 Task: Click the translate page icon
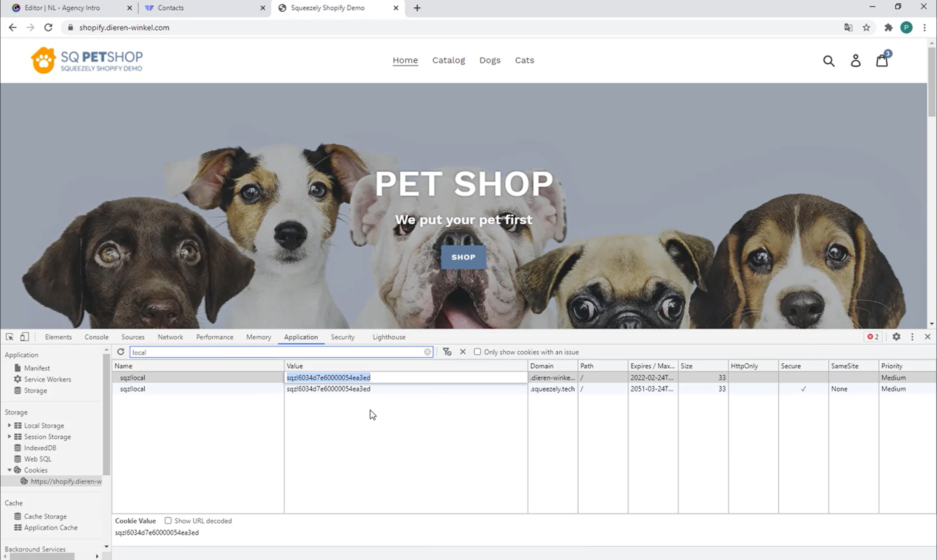[848, 27]
